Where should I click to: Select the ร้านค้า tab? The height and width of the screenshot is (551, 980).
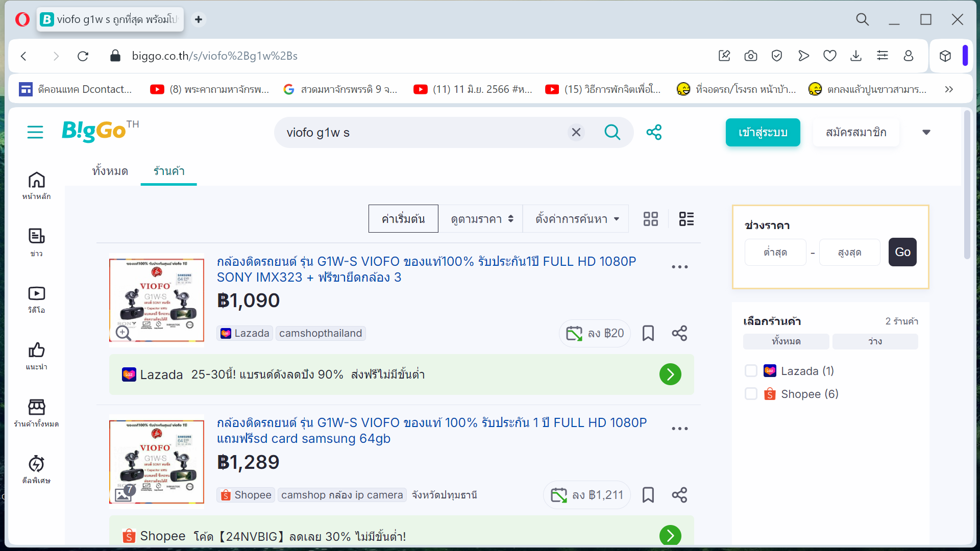pyautogui.click(x=169, y=171)
